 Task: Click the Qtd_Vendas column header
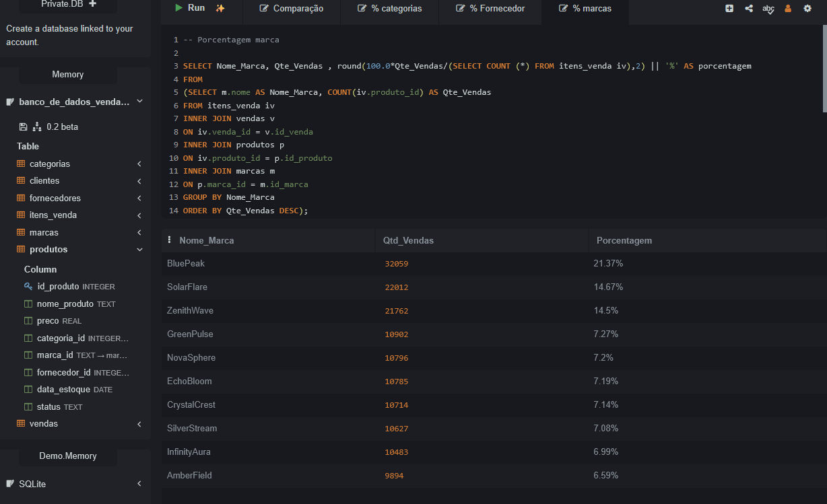tap(481, 240)
